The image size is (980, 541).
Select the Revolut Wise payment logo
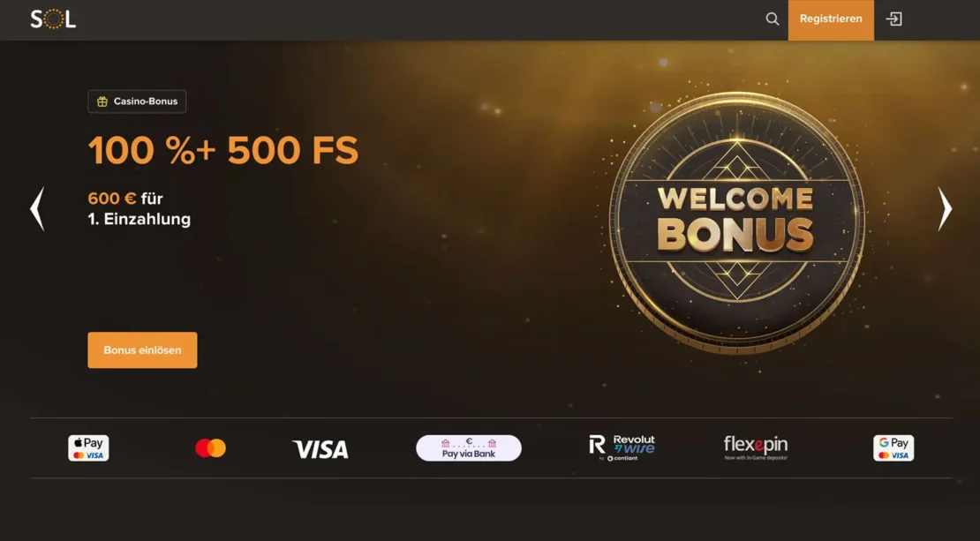coord(622,448)
